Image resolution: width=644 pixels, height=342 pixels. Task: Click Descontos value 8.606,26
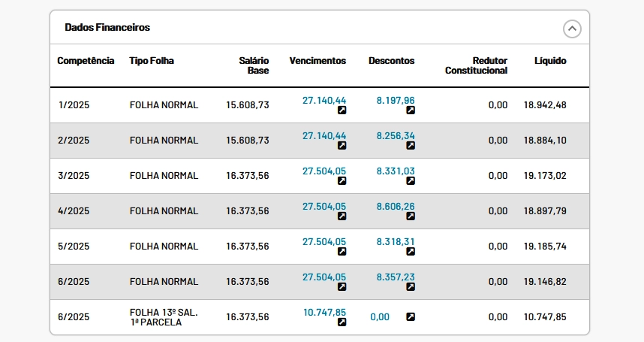(396, 207)
